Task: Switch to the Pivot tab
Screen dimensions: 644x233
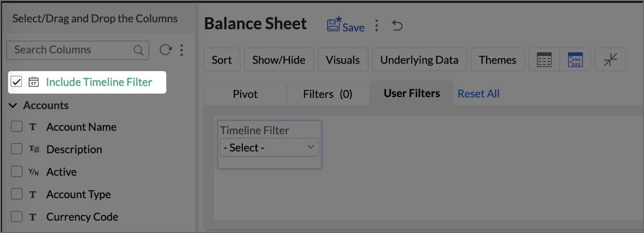Action: click(245, 94)
